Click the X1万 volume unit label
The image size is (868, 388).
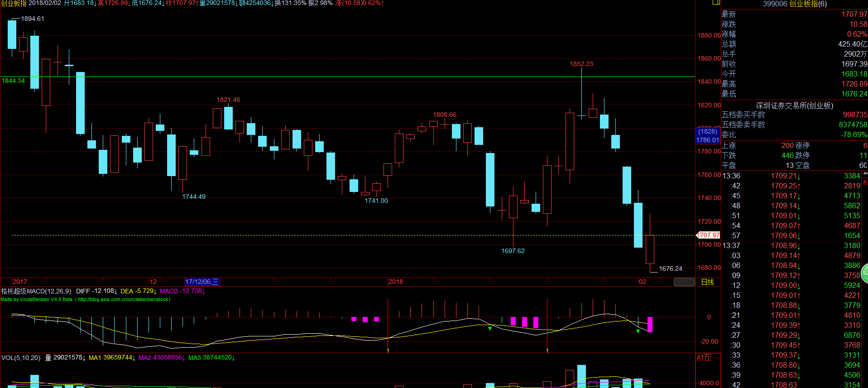(x=703, y=357)
